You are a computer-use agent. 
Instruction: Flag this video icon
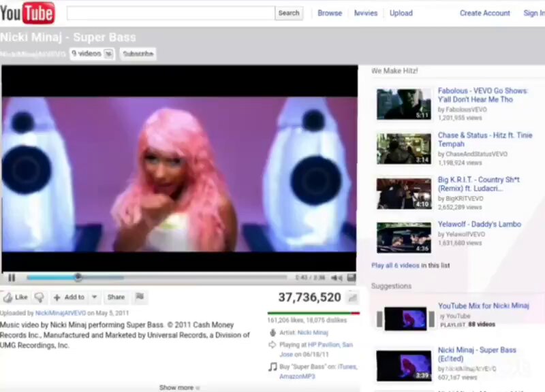pos(140,297)
